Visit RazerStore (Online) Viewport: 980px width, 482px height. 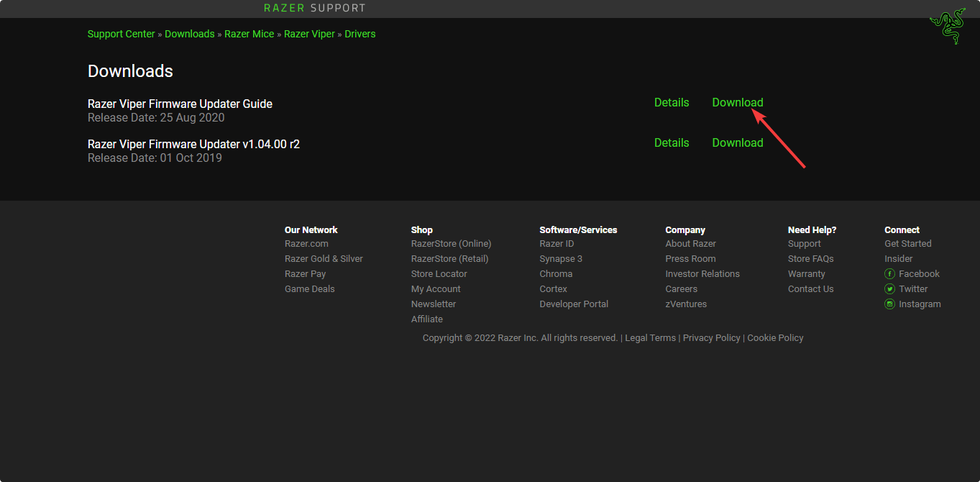point(452,243)
